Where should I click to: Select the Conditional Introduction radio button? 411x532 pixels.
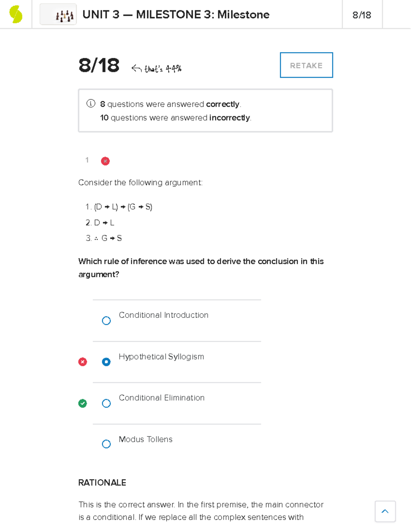[x=106, y=320]
